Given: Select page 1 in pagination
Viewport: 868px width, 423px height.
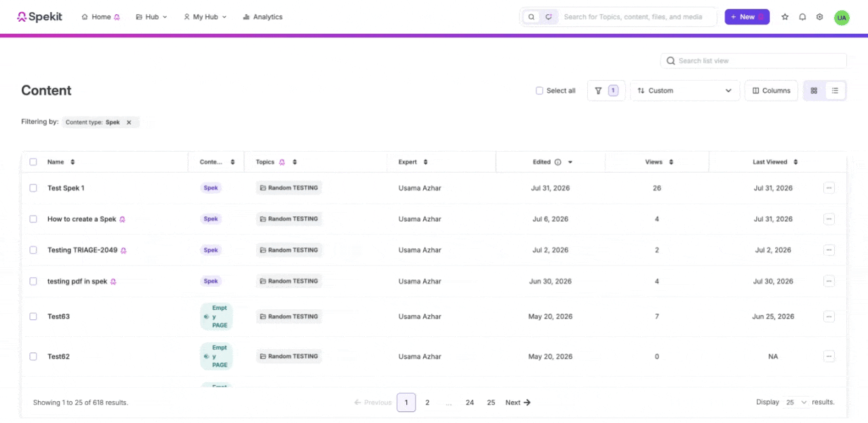Looking at the screenshot, I should [x=406, y=402].
